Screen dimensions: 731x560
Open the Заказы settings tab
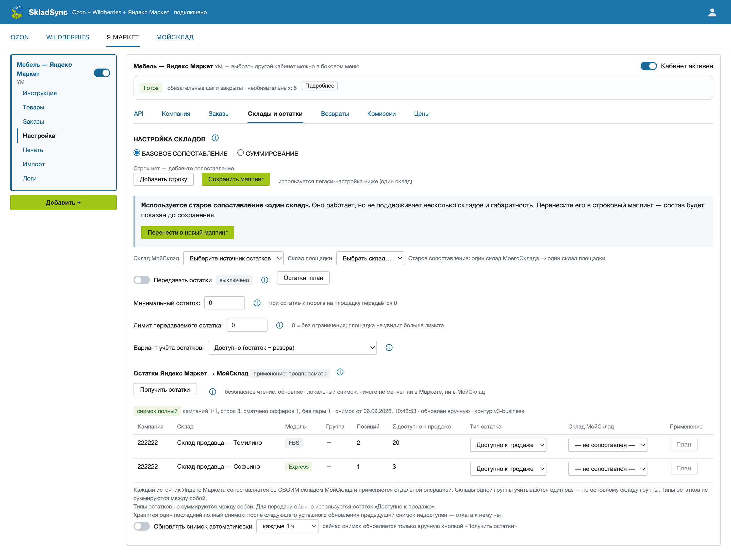pos(219,114)
